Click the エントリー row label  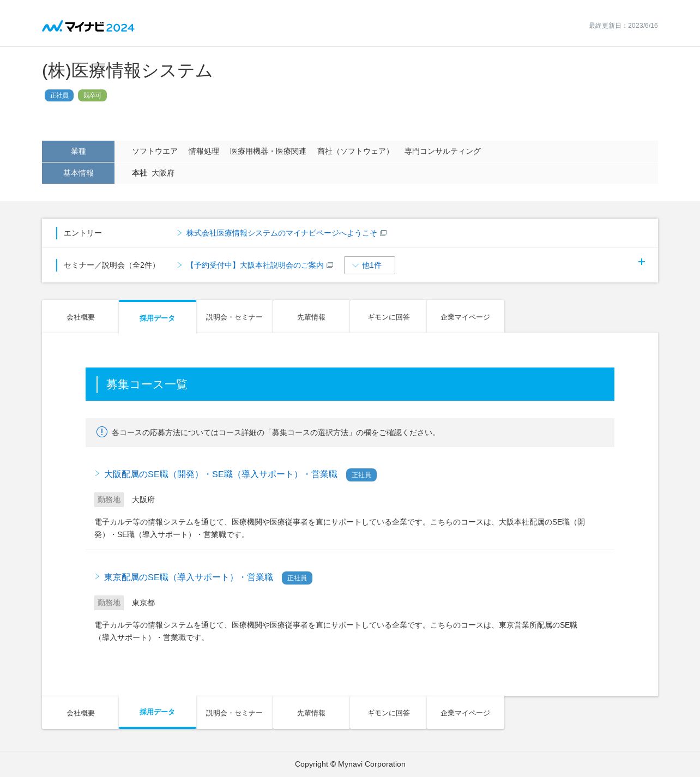(x=83, y=233)
